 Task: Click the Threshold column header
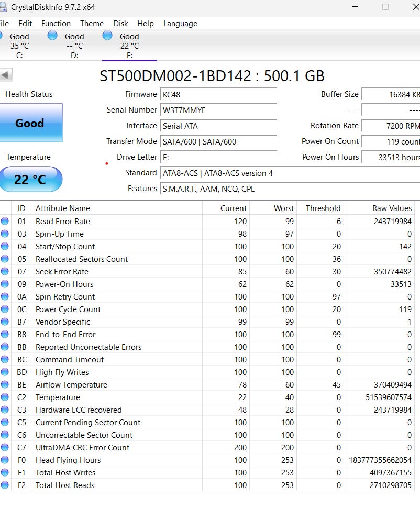320,208
